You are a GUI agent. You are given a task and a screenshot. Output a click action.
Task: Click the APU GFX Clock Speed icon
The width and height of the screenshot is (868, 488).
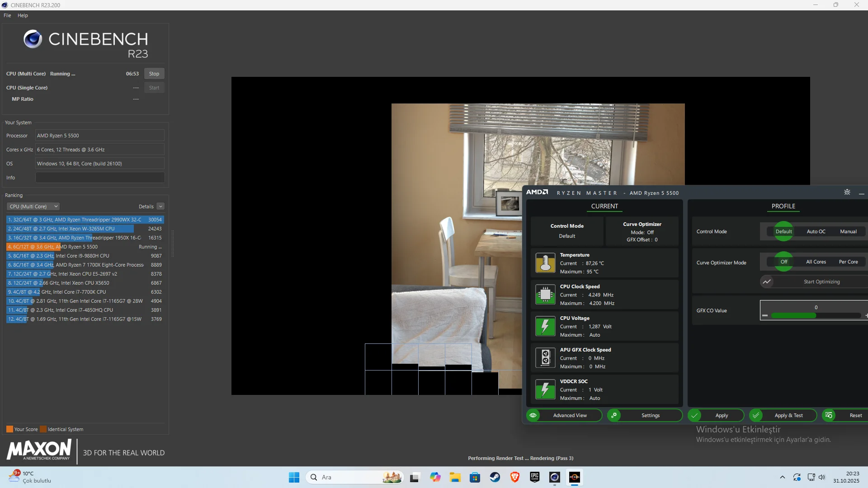coord(545,358)
